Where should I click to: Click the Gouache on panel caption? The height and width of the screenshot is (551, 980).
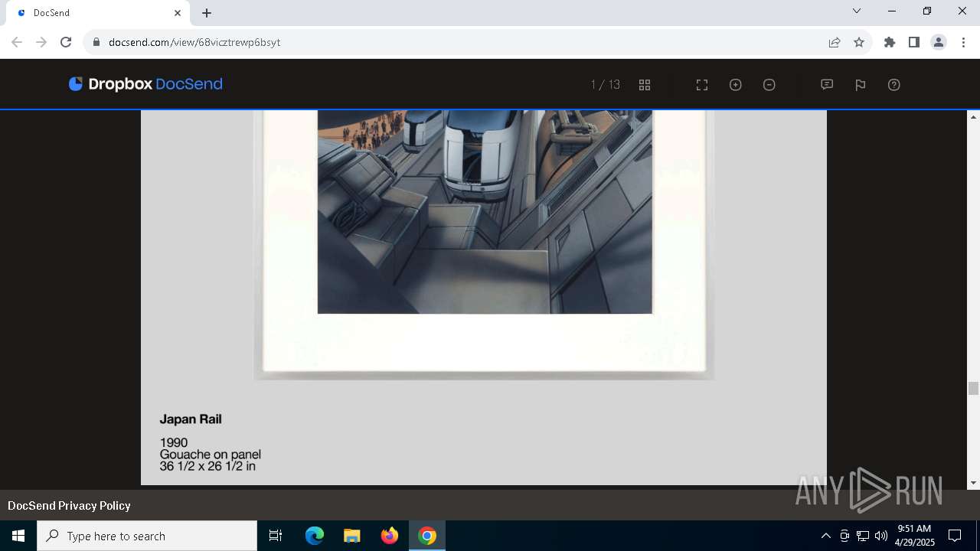(211, 455)
